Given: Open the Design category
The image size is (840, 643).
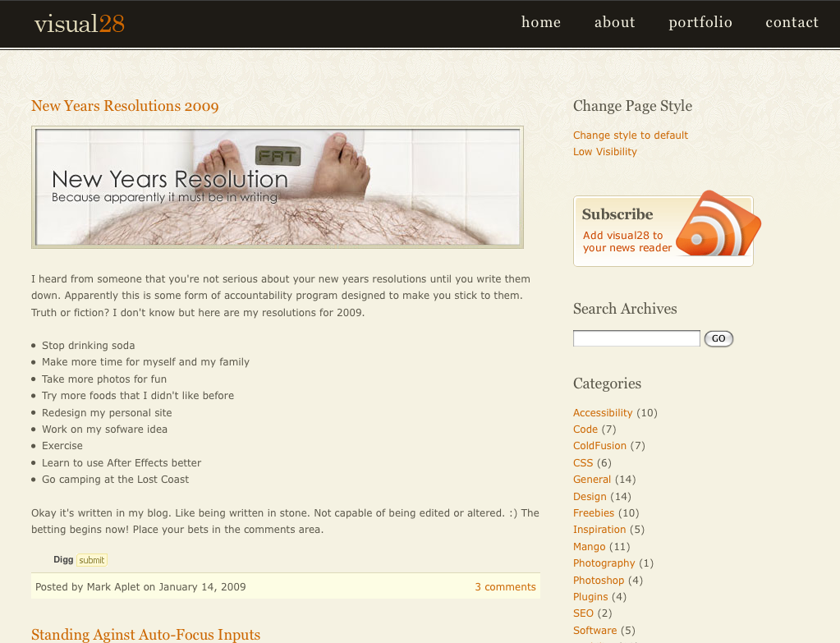Looking at the screenshot, I should (x=590, y=497).
